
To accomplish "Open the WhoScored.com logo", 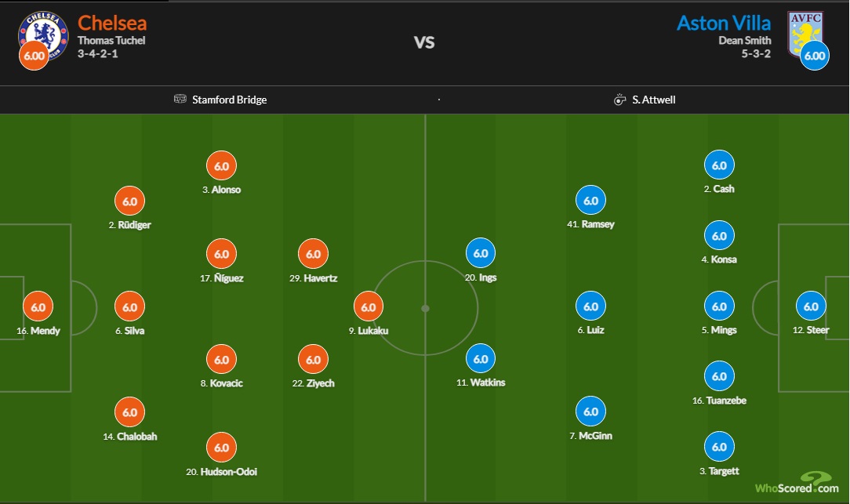I will pos(796,483).
